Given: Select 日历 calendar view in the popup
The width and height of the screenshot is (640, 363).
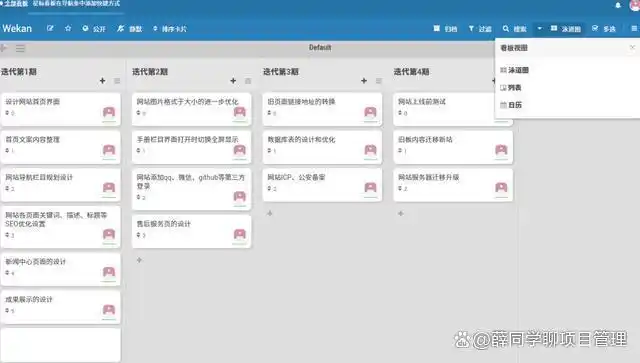Looking at the screenshot, I should tap(511, 105).
